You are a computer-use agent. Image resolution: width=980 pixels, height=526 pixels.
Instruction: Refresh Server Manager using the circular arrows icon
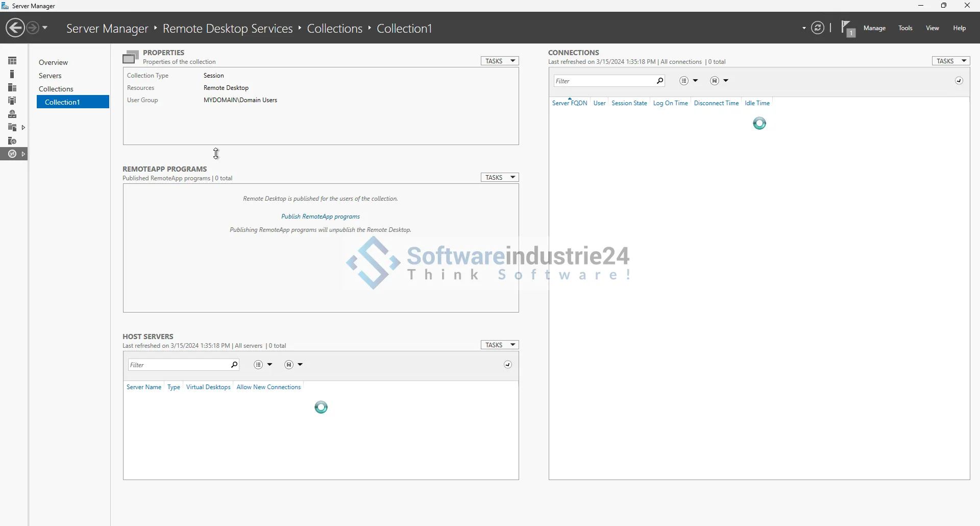tap(818, 28)
